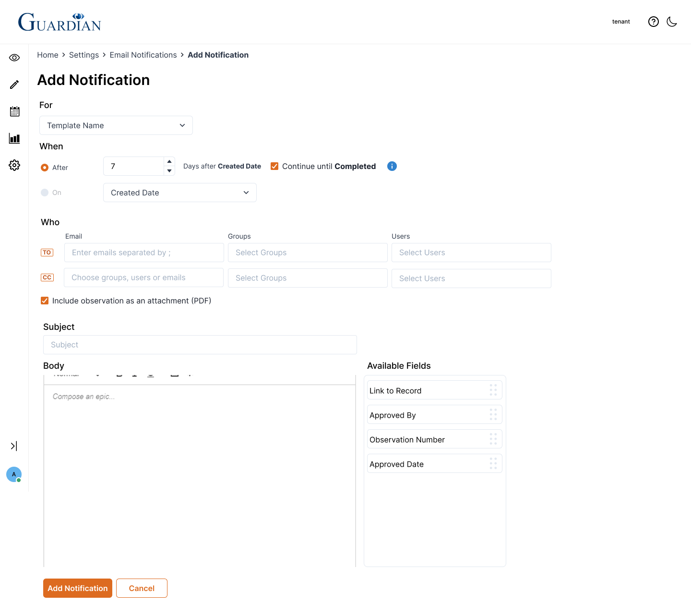
Task: Open the TO row Select Groups dropdown
Action: (307, 253)
